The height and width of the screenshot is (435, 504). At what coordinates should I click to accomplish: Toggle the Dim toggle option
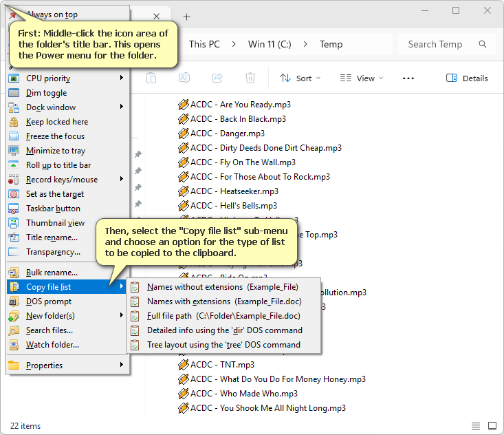[x=46, y=93]
